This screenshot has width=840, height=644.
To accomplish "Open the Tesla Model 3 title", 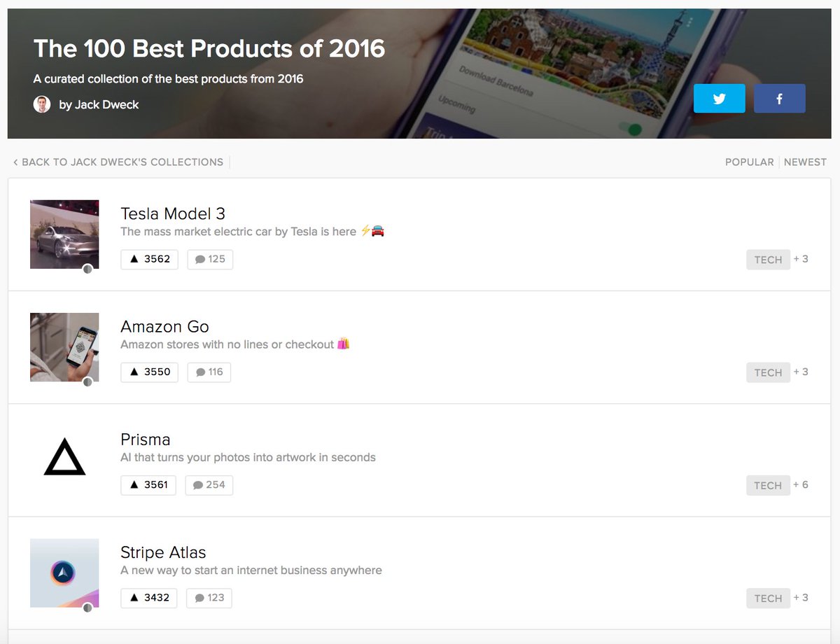I will [173, 213].
